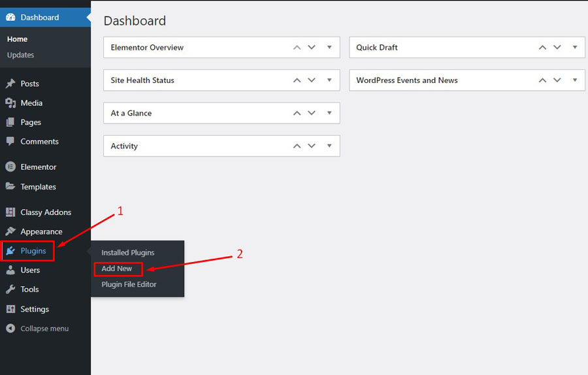Open Plugin File Editor submenu entry
The image size is (588, 375).
coord(129,284)
